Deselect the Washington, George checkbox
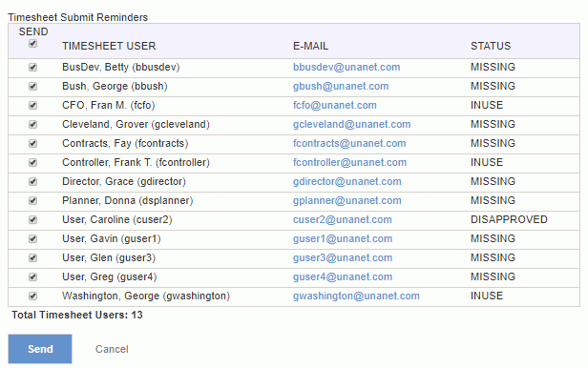This screenshot has width=588, height=368. click(33, 296)
